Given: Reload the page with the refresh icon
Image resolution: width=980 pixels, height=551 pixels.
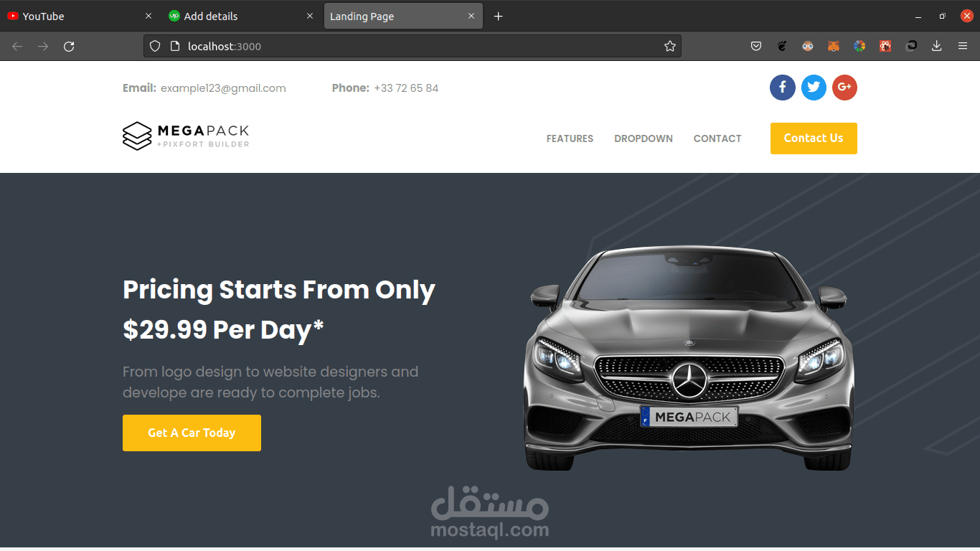Looking at the screenshot, I should point(69,46).
